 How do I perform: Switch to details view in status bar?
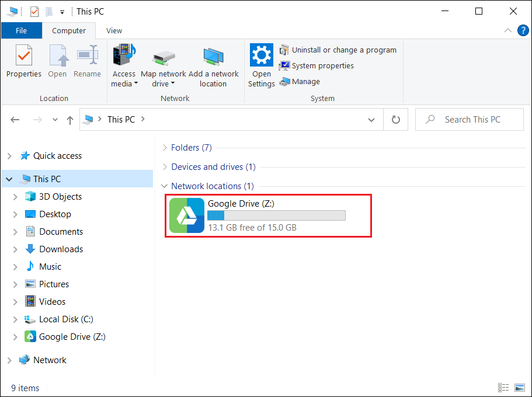click(503, 388)
